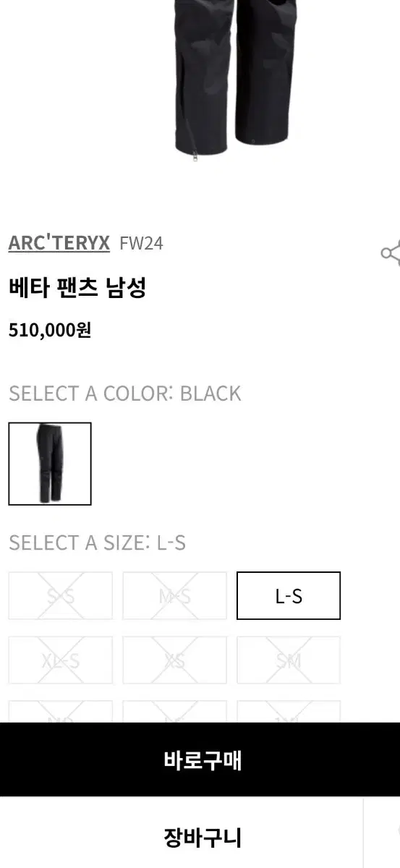Image resolution: width=400 pixels, height=868 pixels.
Task: Tap the partially visible icon beside 장바구니
Action: (383, 833)
